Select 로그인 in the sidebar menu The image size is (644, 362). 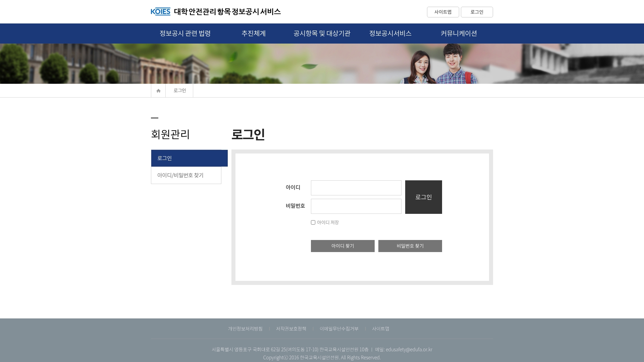pyautogui.click(x=189, y=158)
